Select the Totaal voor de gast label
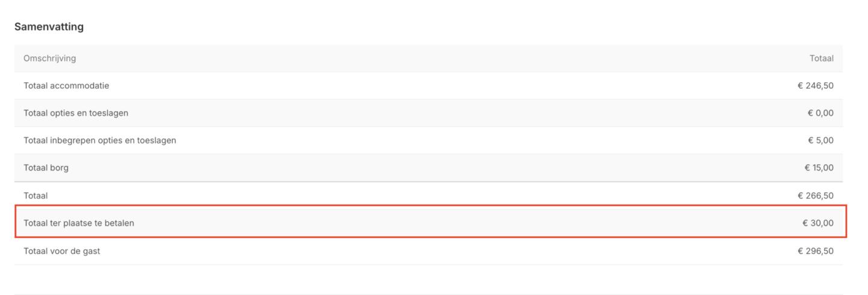The image size is (868, 295). click(62, 251)
